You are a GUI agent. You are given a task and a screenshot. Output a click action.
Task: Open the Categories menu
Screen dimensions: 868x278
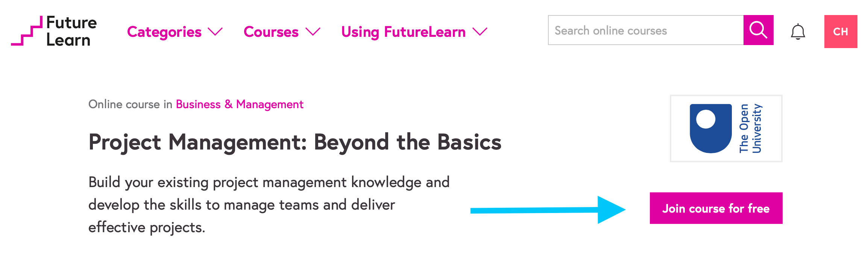[164, 32]
